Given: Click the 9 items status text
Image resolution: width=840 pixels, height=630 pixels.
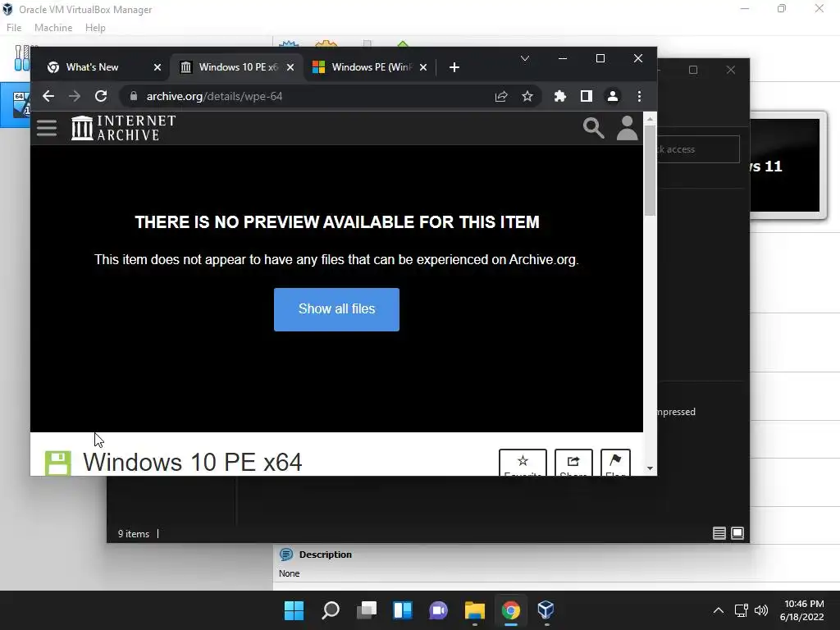Looking at the screenshot, I should (x=134, y=533).
